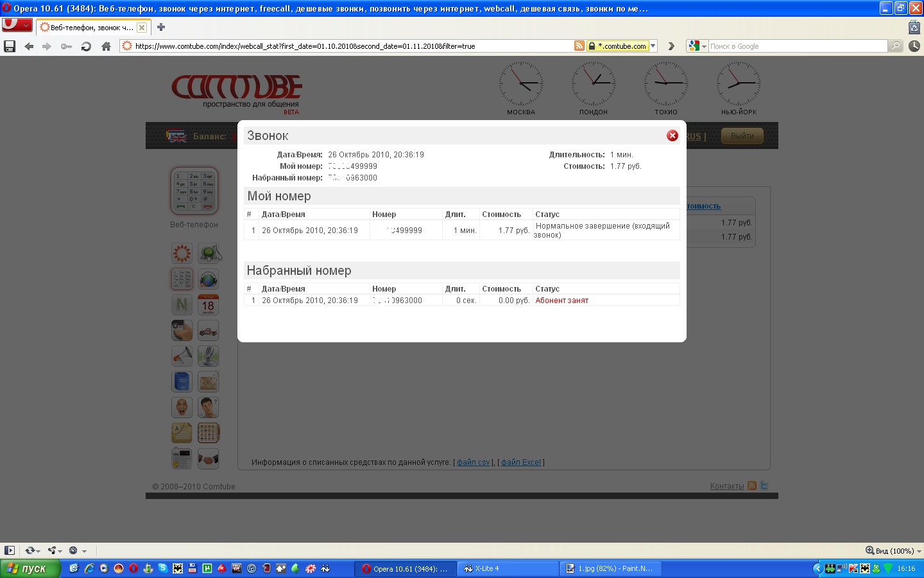
Task: Click the system tray clock 16:16
Action: click(906, 569)
